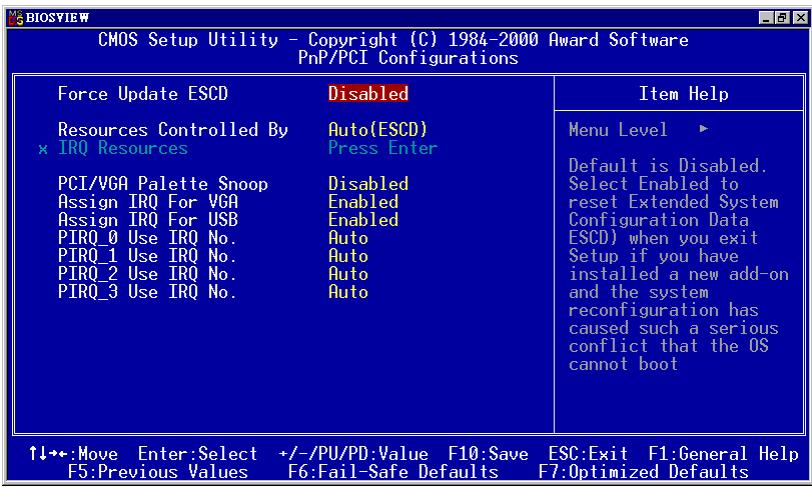Click 'Default is Disabled.' help text
The width and height of the screenshot is (812, 487).
tap(668, 166)
